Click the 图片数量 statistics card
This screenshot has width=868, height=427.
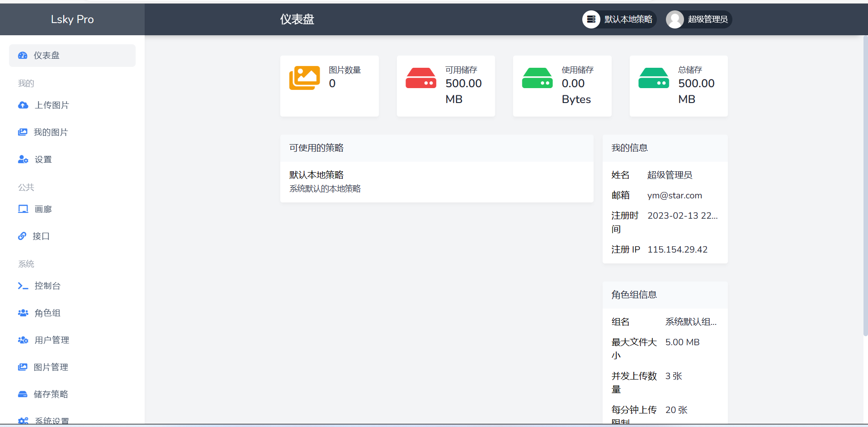[x=329, y=86]
